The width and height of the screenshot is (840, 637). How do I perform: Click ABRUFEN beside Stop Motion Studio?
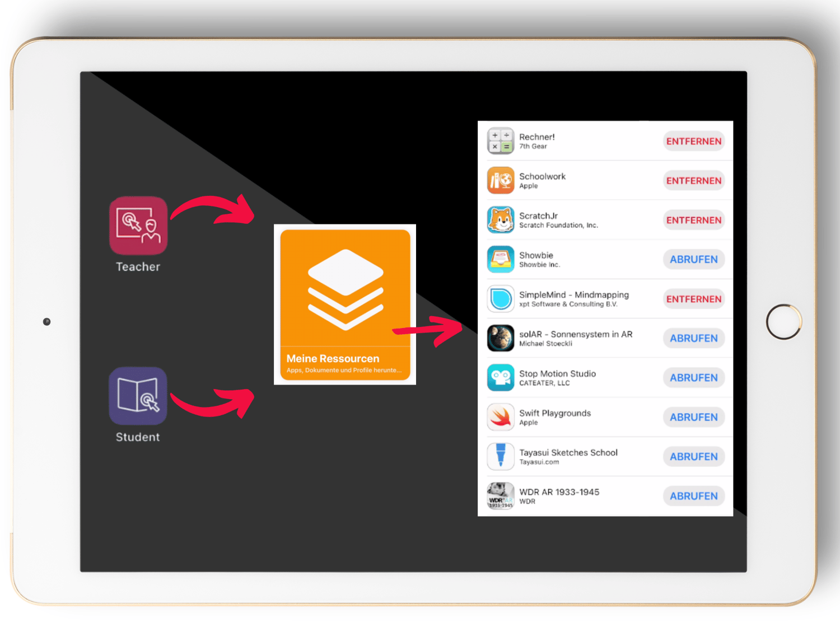point(694,377)
